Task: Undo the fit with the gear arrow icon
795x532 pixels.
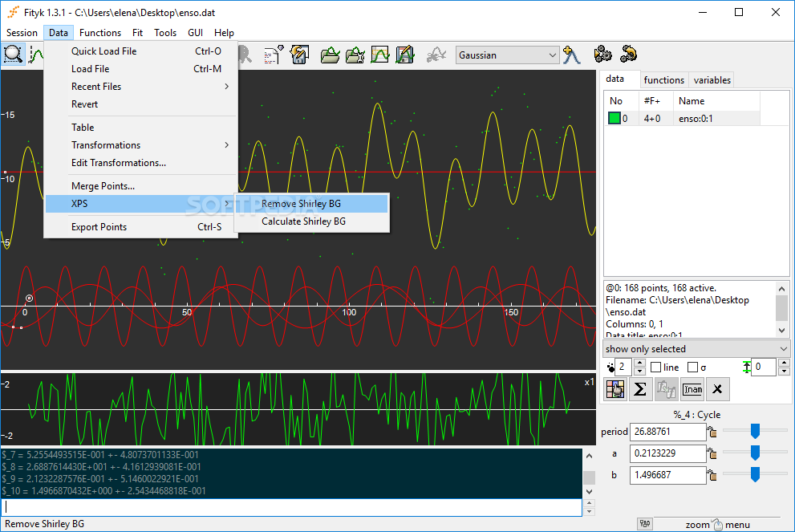Action: click(x=628, y=54)
